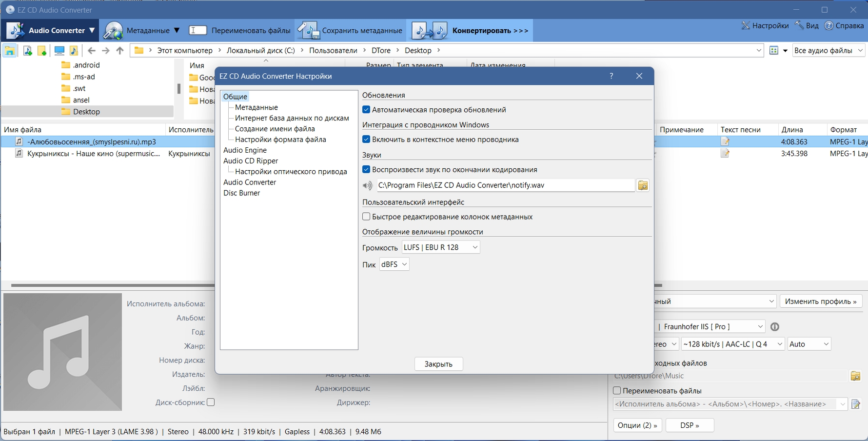Expand the Все аудио файлы filter dropdown
Screen dimensions: 868x441
[x=829, y=50]
